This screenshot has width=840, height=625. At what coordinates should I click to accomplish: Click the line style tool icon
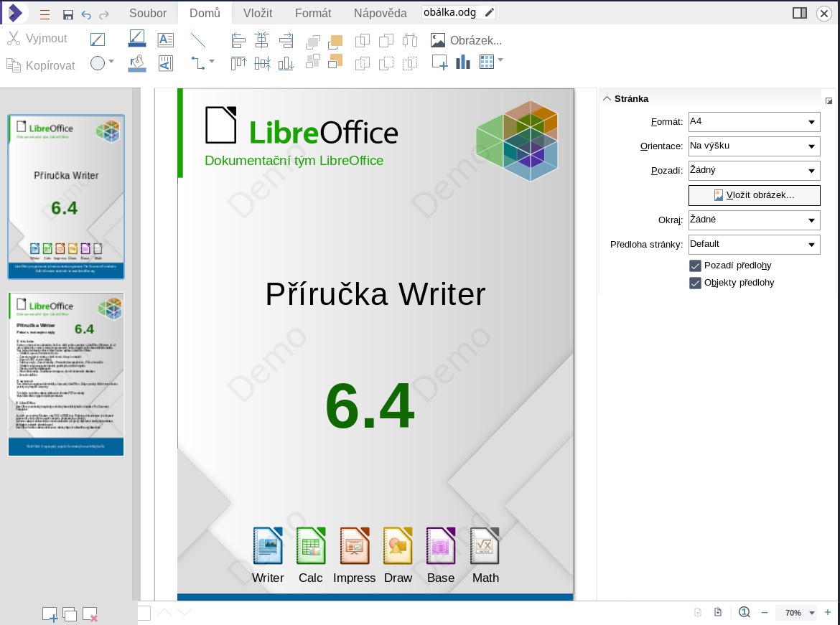pyautogui.click(x=98, y=39)
